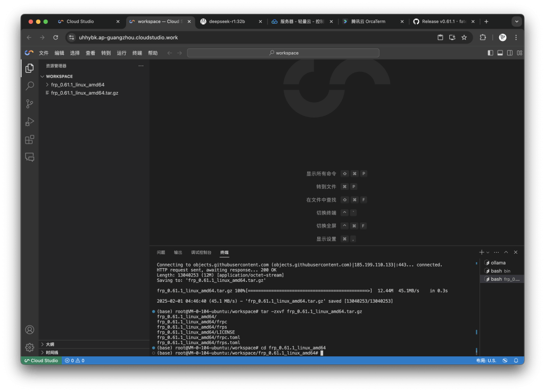Open the chat/remote panel icon in activity bar
545x392 pixels.
(30, 157)
